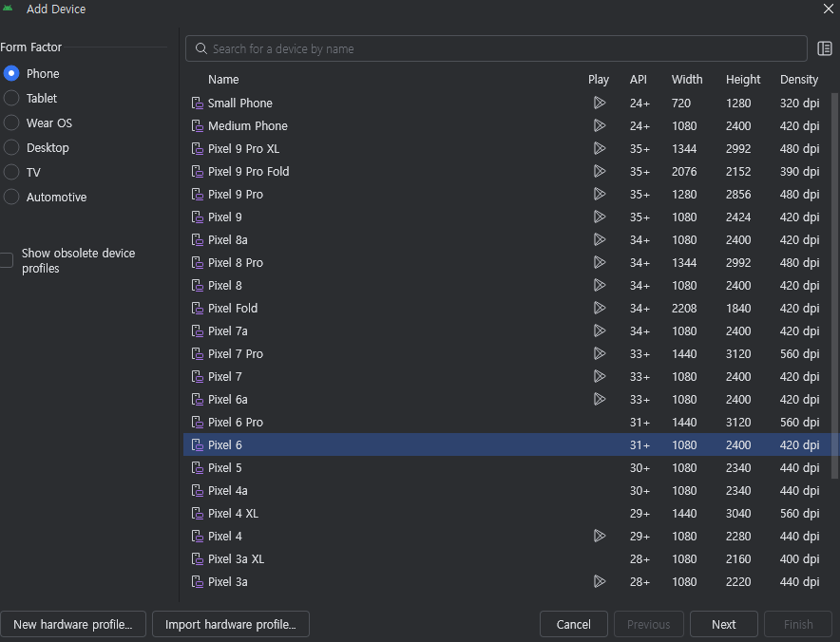This screenshot has height=642, width=840.
Task: Click the Play Store icon in Pixel 7 row
Action: (600, 376)
